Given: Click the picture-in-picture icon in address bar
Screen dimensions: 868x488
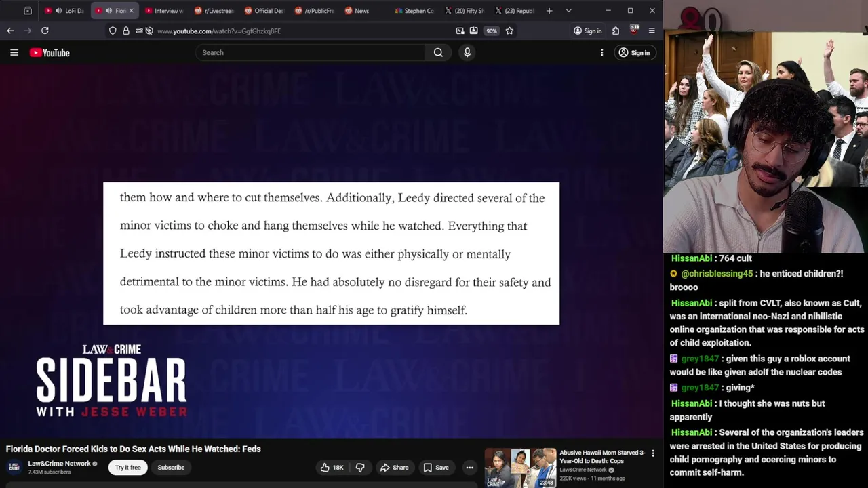Looking at the screenshot, I should coord(460,30).
